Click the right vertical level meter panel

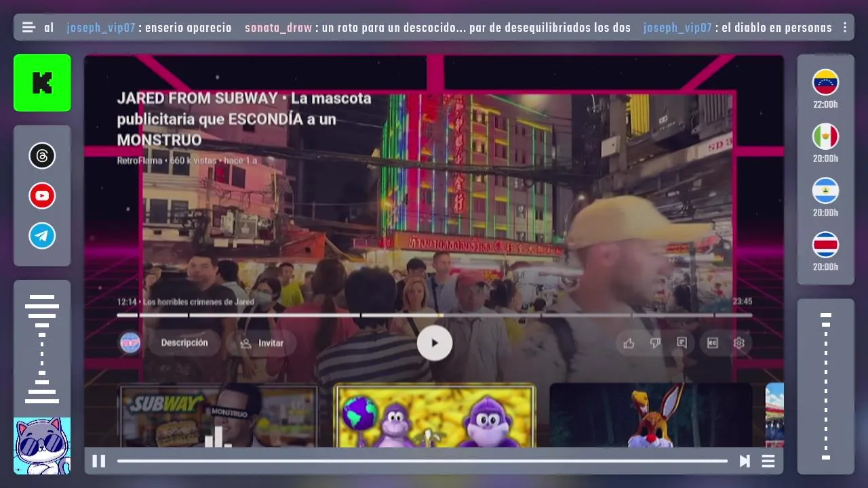pos(825,386)
